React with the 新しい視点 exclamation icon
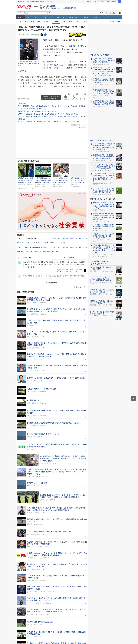Image resolution: width=138 pixels, height=644 pixels. (x=83, y=96)
